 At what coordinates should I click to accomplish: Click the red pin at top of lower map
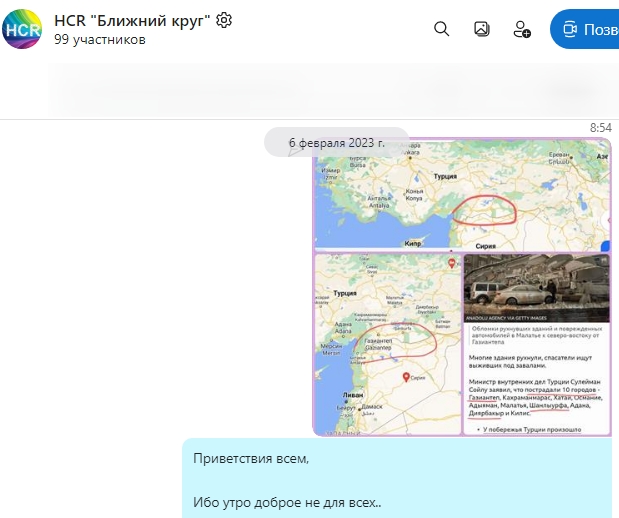(x=451, y=263)
